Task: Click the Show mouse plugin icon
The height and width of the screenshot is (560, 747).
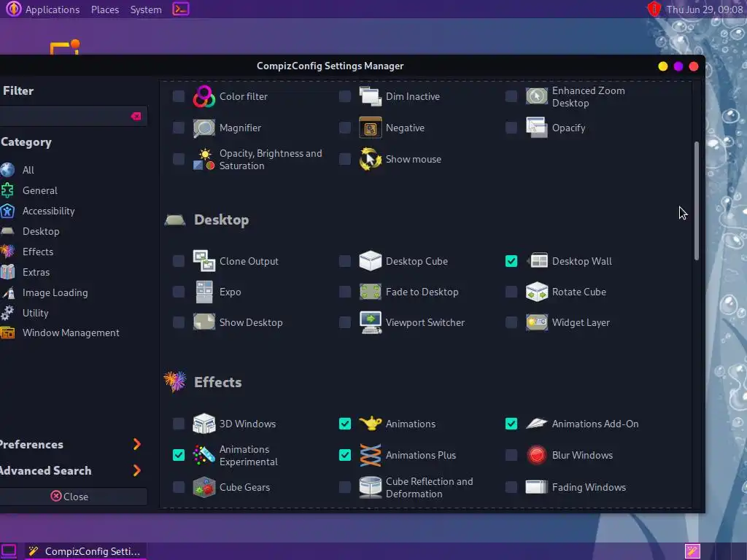Action: click(x=370, y=160)
